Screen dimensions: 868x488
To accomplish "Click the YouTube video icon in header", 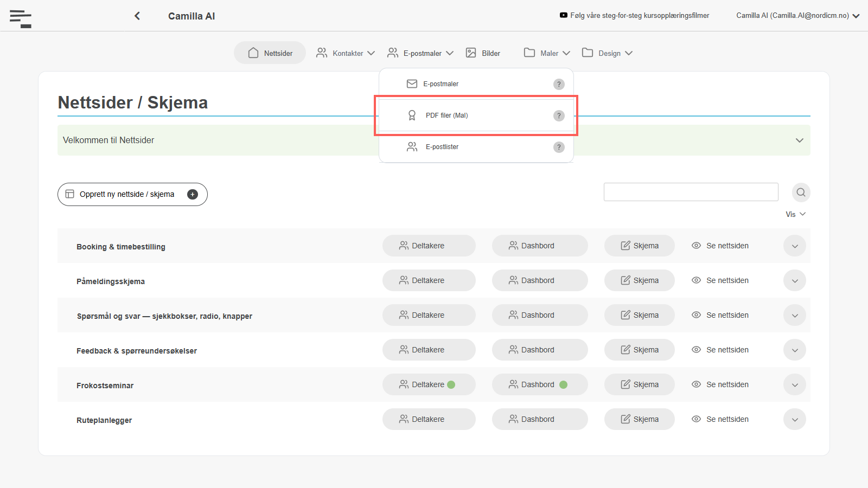I will pyautogui.click(x=564, y=15).
